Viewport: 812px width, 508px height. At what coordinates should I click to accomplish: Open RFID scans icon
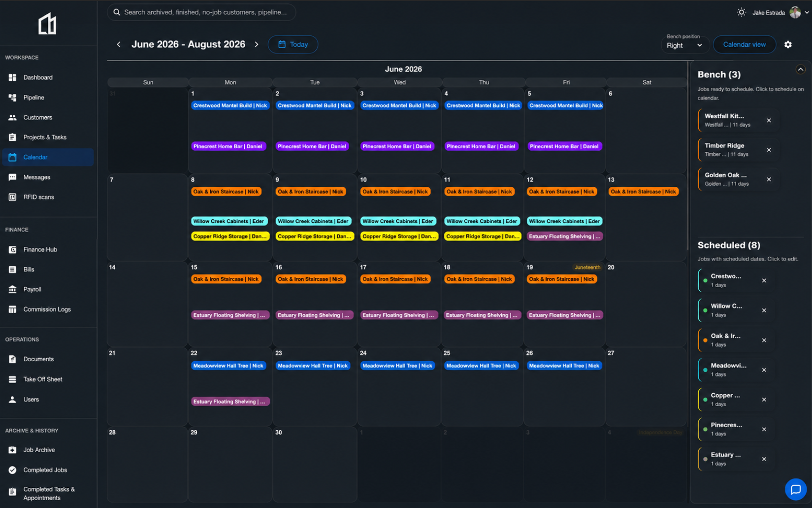(x=12, y=197)
